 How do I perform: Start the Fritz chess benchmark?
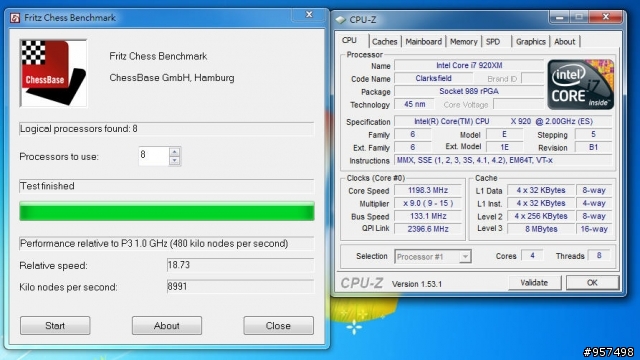pos(55,325)
